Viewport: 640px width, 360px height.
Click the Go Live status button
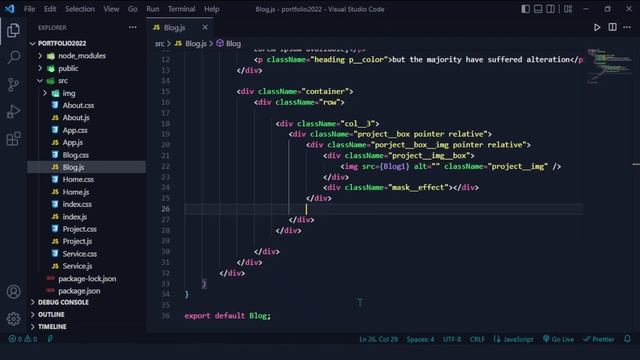[x=558, y=339]
